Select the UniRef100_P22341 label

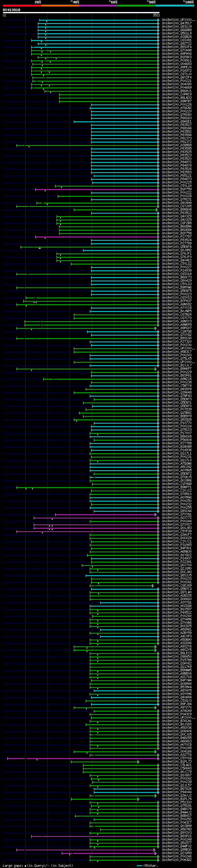[x=176, y=562]
